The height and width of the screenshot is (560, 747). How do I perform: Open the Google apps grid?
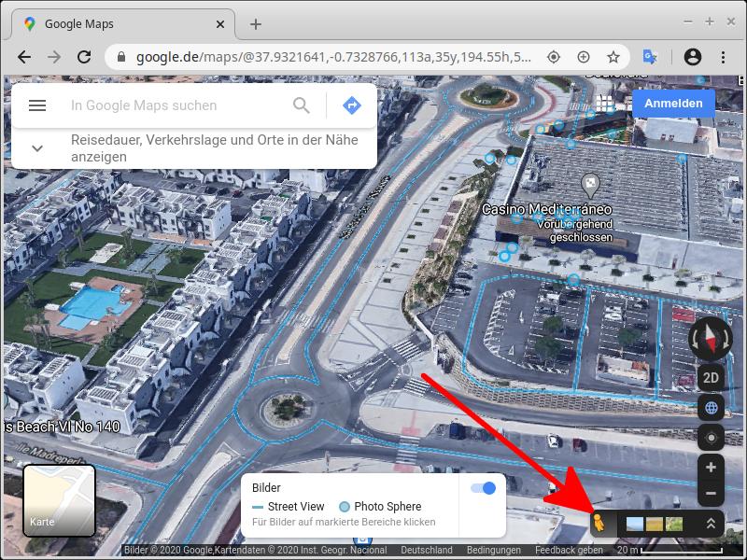pyautogui.click(x=605, y=103)
